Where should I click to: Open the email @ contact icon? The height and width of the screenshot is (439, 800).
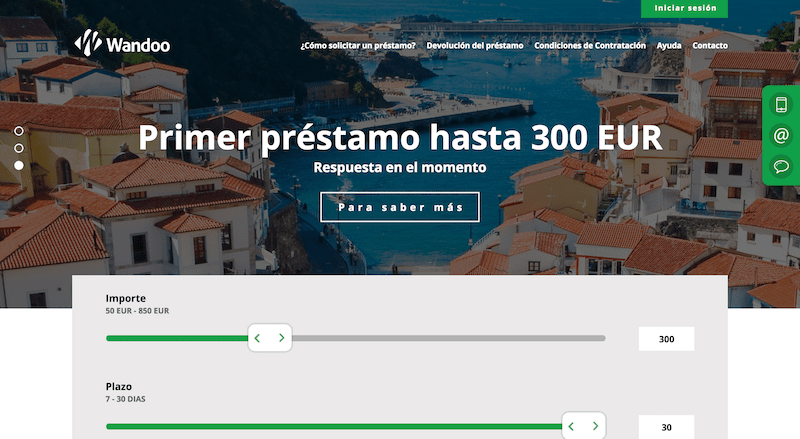point(781,136)
